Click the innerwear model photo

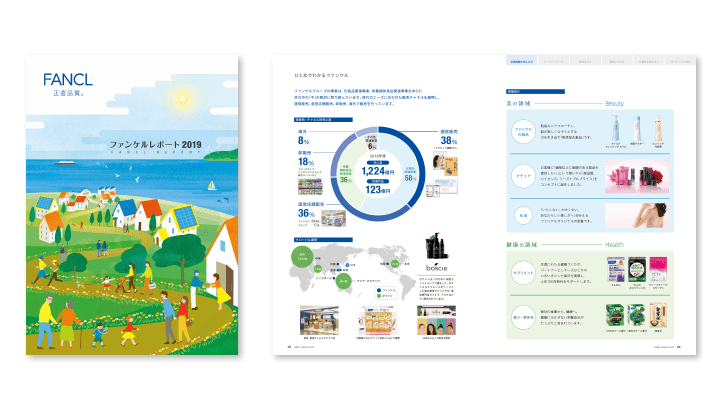[637, 215]
